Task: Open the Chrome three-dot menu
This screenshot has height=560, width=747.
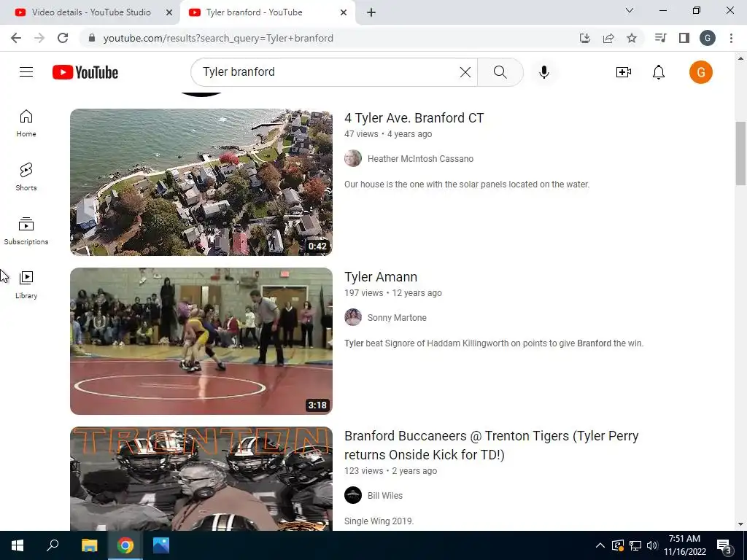Action: [x=731, y=38]
